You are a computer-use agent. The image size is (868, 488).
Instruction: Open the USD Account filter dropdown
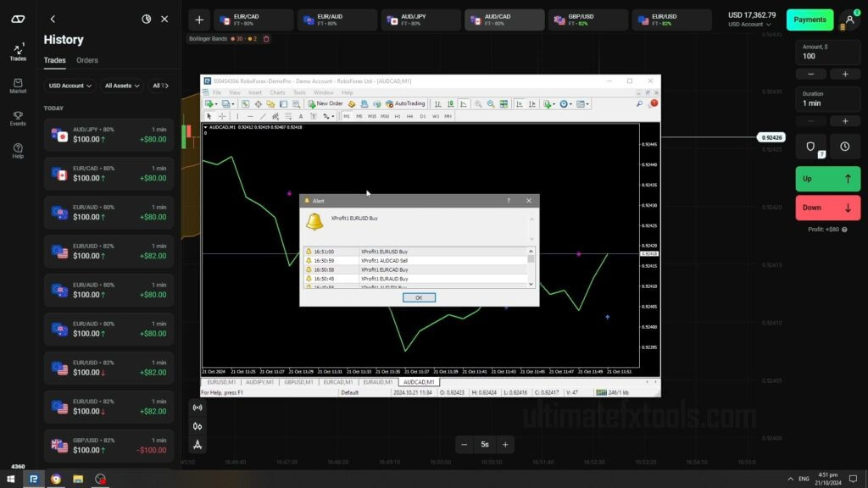click(69, 86)
